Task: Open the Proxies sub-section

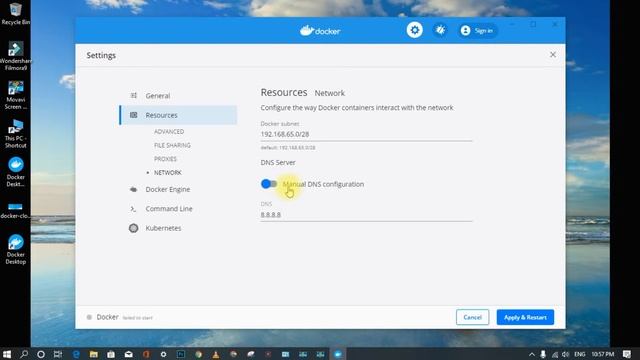Action: click(x=165, y=159)
